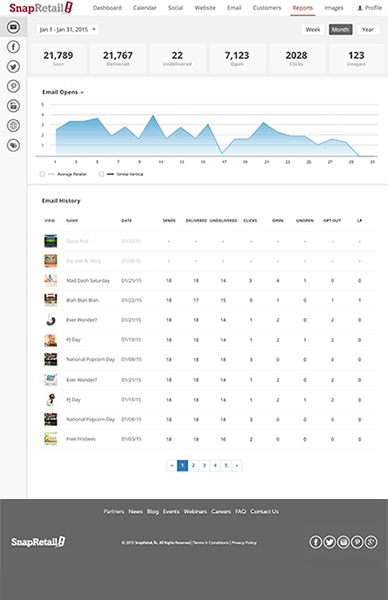
Task: Open the Dashboard tab
Action: point(107,8)
